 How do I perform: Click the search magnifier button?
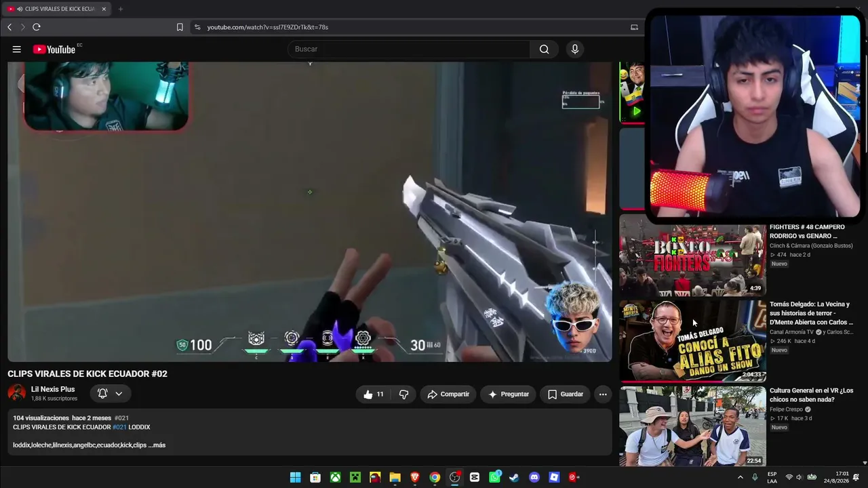click(x=544, y=49)
